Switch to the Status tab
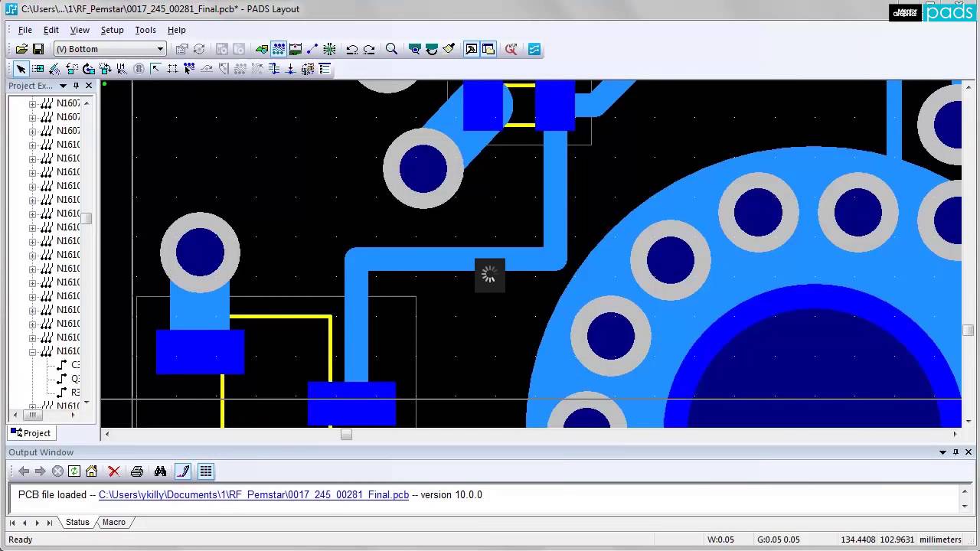This screenshot has height=551, width=980. coord(77,522)
